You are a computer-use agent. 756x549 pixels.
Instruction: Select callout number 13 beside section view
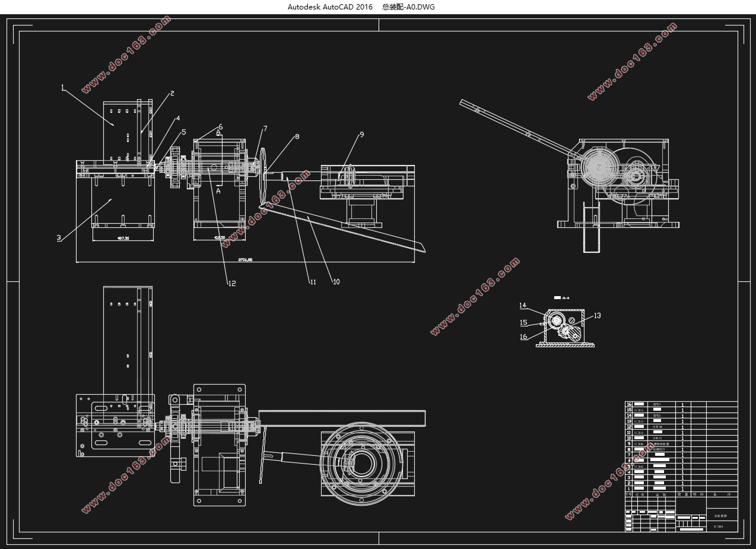(597, 316)
